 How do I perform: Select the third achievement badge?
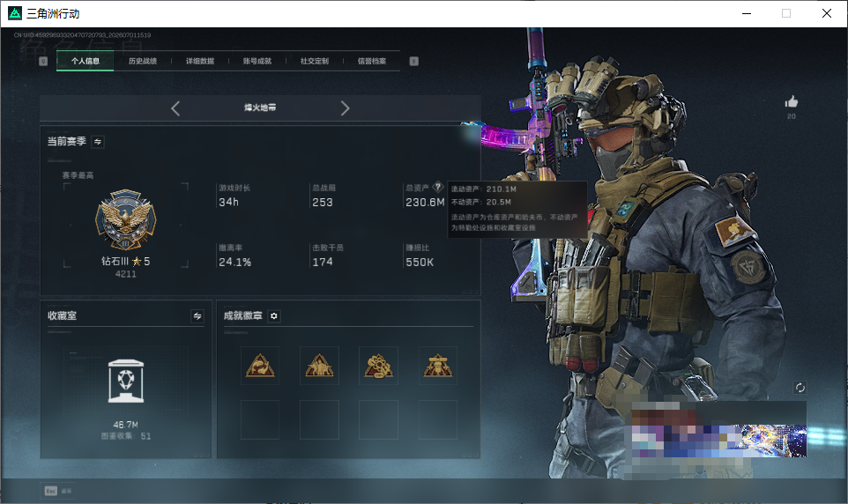click(378, 366)
